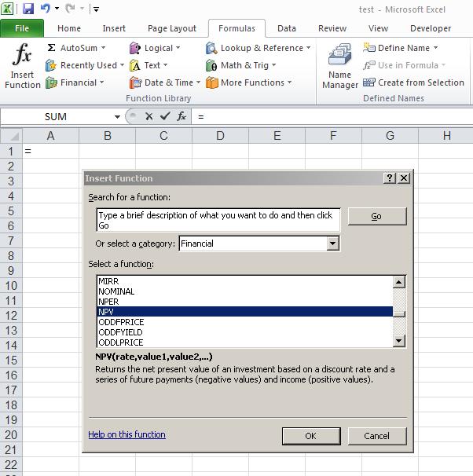The width and height of the screenshot is (473, 476).
Task: Expand the Date & Time dropdown arrow
Action: point(198,82)
